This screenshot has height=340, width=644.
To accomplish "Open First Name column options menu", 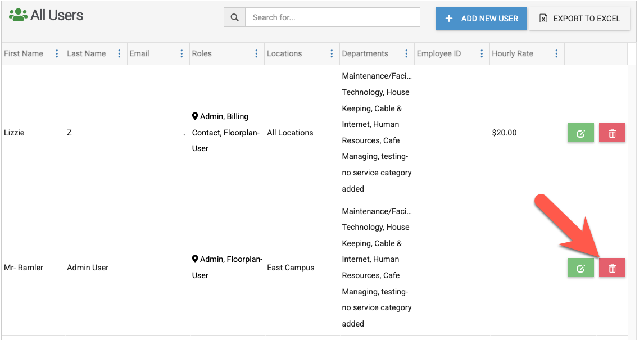I will tap(57, 54).
